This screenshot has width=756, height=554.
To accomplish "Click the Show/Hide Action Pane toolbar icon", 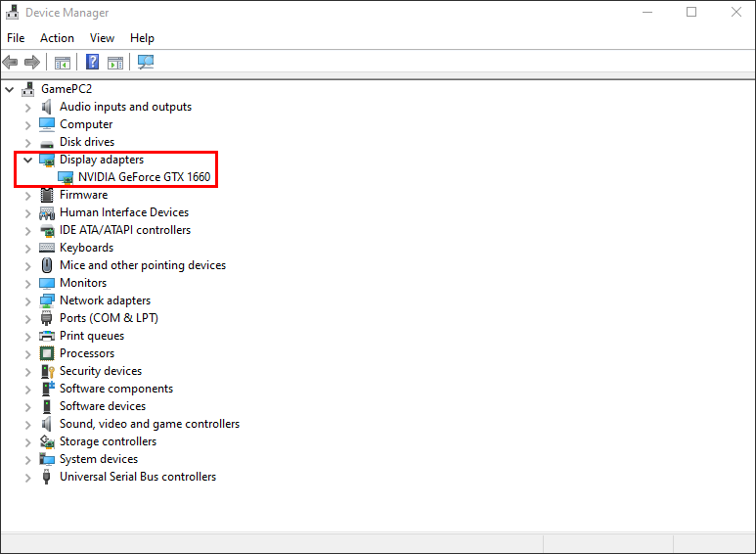I will [115, 63].
